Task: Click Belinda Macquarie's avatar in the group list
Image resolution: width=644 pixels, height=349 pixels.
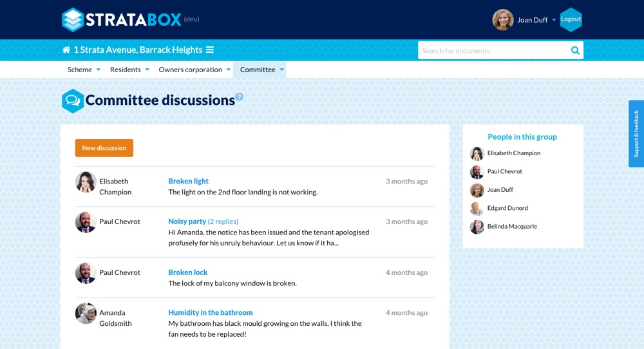Action: coord(477,227)
